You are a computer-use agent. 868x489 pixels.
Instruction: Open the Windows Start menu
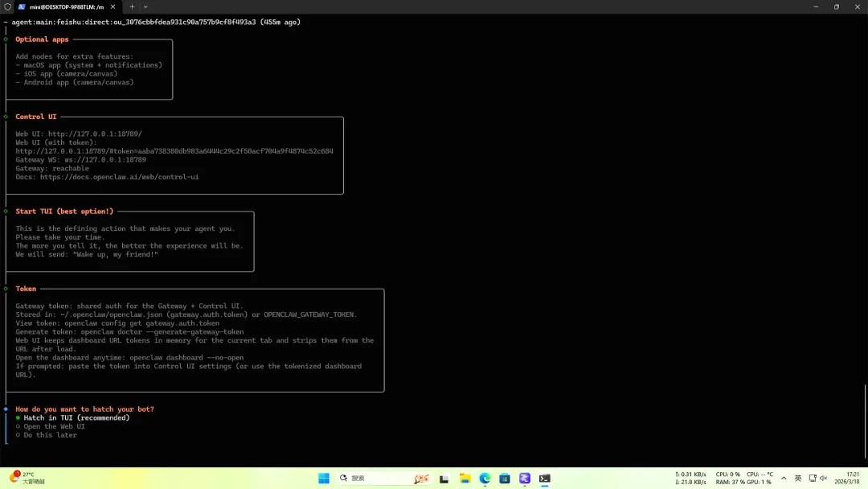(324, 479)
